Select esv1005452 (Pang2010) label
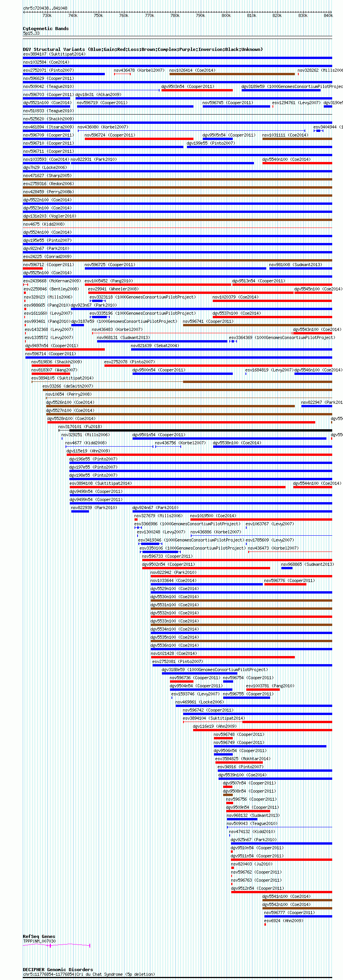The width and height of the screenshot is (343, 980). 109,281
